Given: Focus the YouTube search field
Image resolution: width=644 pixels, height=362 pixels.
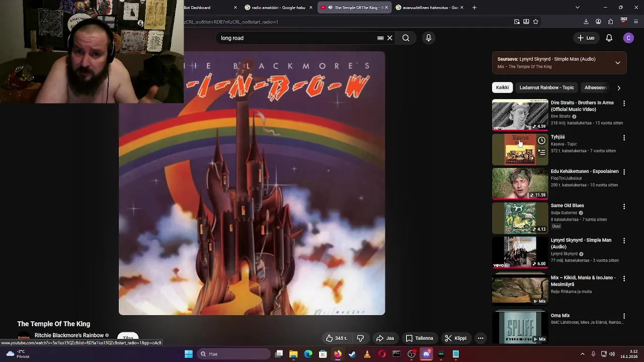Looking at the screenshot, I should [297, 38].
